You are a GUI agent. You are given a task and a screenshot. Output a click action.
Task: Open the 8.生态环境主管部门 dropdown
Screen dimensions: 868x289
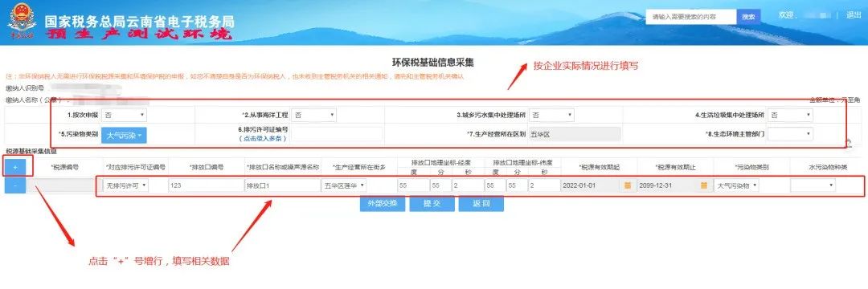pyautogui.click(x=790, y=134)
